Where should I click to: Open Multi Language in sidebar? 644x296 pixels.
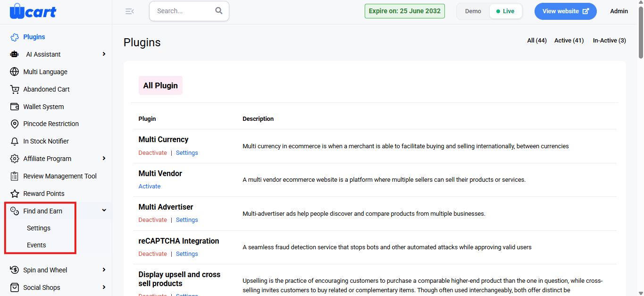[x=45, y=72]
